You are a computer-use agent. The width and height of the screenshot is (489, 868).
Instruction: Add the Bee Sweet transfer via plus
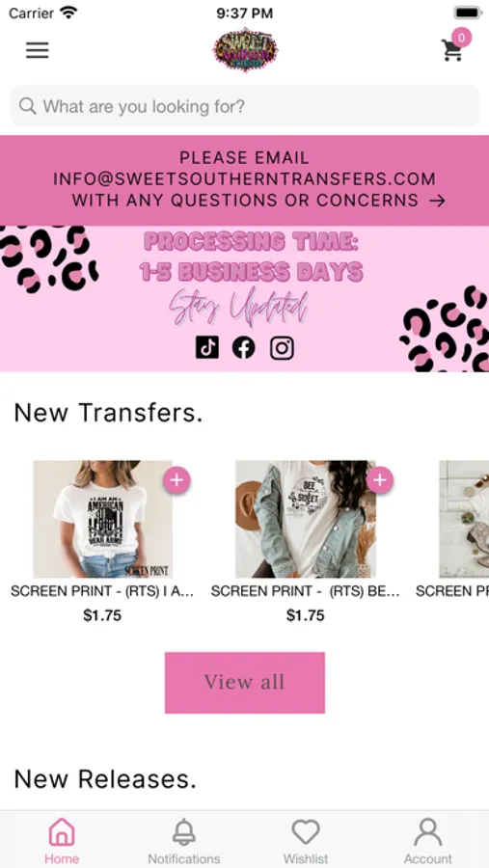tap(380, 480)
